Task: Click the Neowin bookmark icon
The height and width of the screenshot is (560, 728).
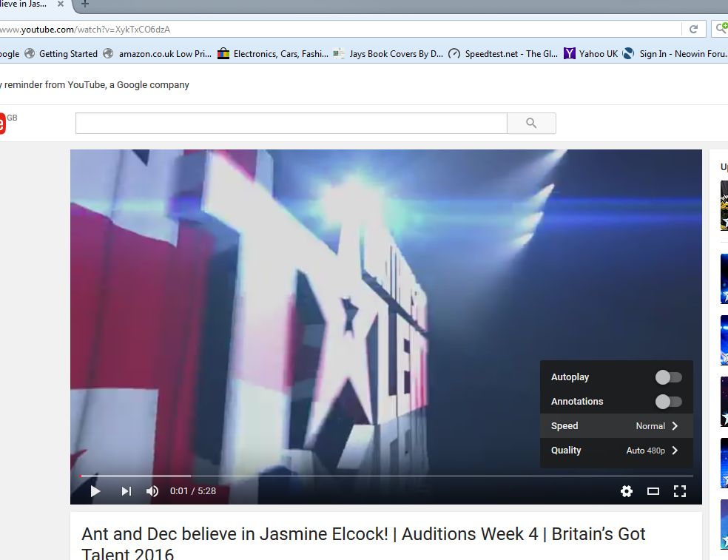Action: (x=628, y=53)
